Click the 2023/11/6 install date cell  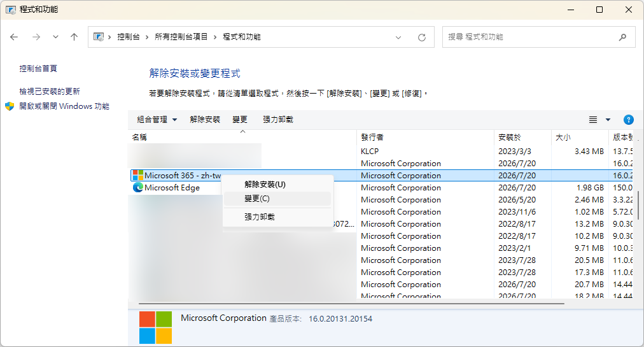(x=517, y=212)
